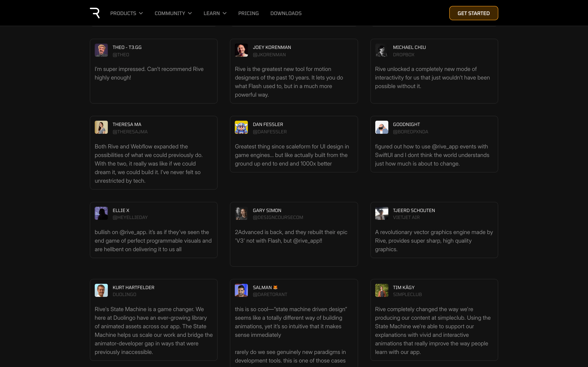Image resolution: width=588 pixels, height=367 pixels.
Task: Click the Get Started button
Action: [x=473, y=13]
